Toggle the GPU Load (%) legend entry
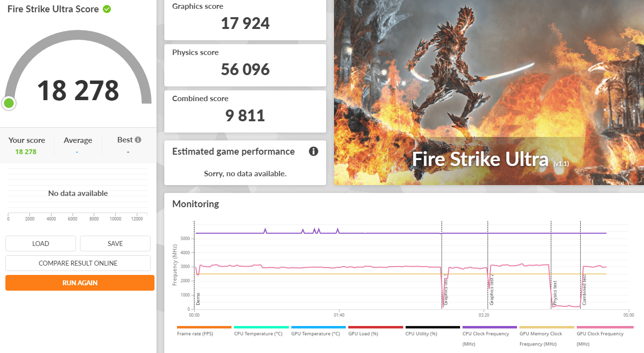This screenshot has height=353, width=644. 375,331
